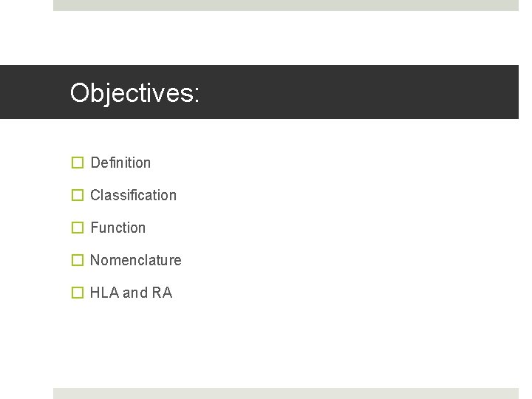Click the word Definition
This screenshot has height=399, width=532.
(120, 163)
